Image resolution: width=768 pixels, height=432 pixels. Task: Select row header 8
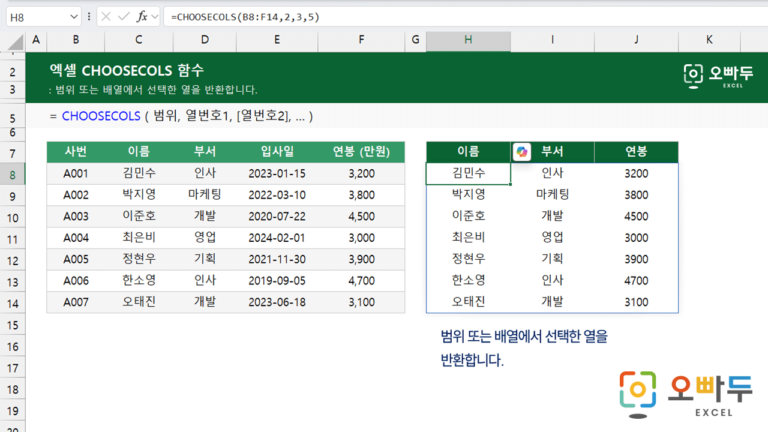click(x=13, y=174)
